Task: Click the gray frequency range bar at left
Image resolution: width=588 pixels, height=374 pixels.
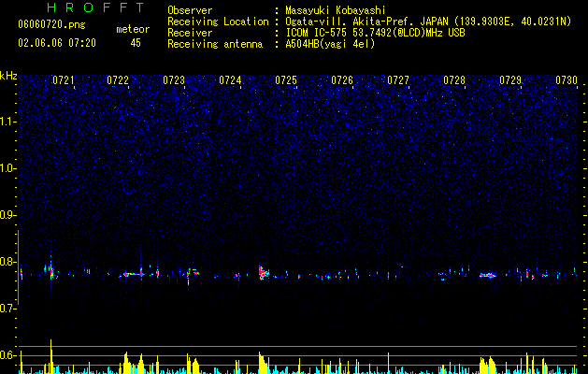Action: (18, 267)
